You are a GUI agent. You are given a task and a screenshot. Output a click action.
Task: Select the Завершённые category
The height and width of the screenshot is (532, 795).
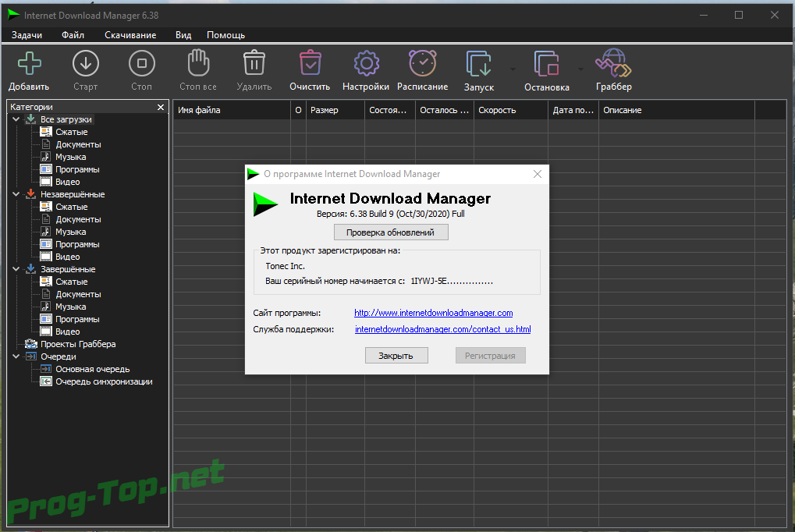[x=68, y=269]
